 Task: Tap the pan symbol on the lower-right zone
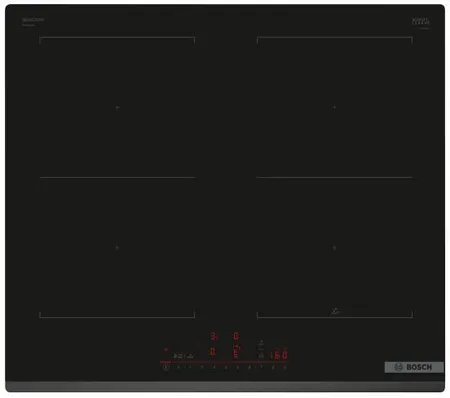[335, 312]
